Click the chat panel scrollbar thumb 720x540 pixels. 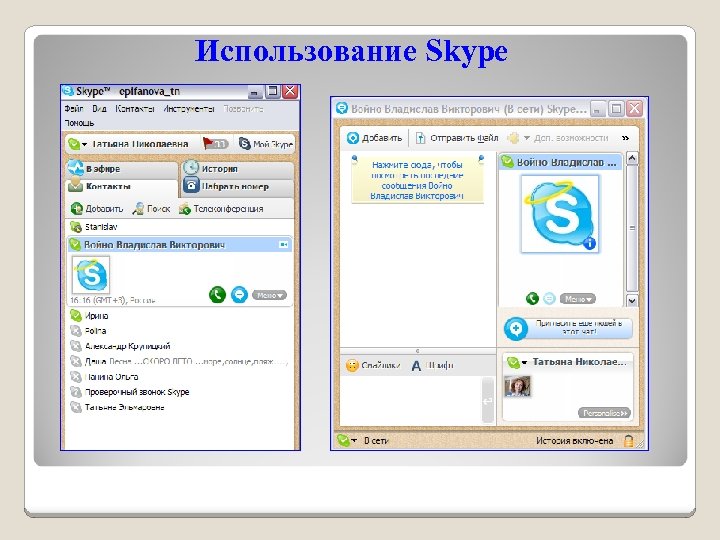[x=632, y=228]
